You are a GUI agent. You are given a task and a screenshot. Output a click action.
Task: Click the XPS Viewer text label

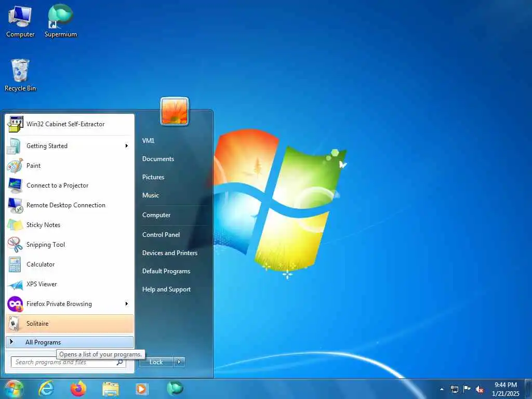42,284
